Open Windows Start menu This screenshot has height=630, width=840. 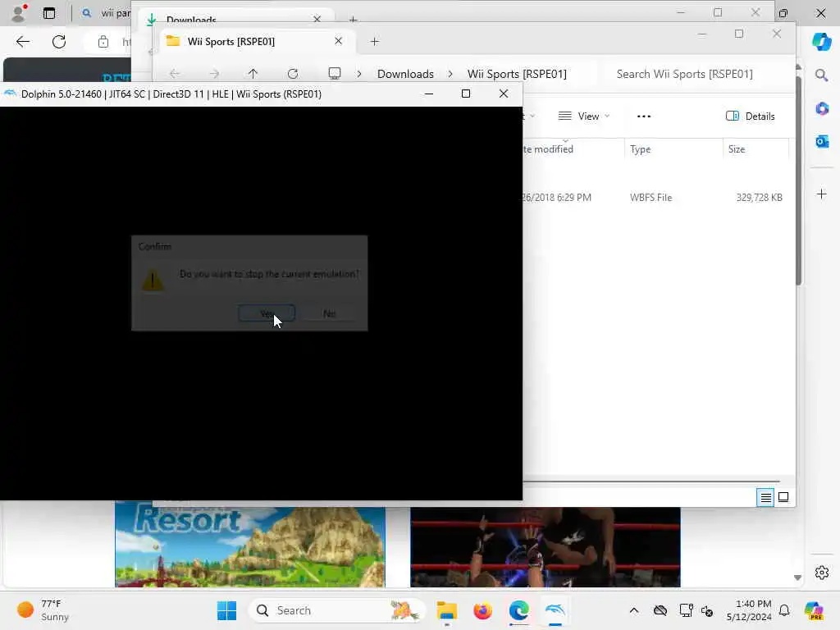tap(226, 610)
